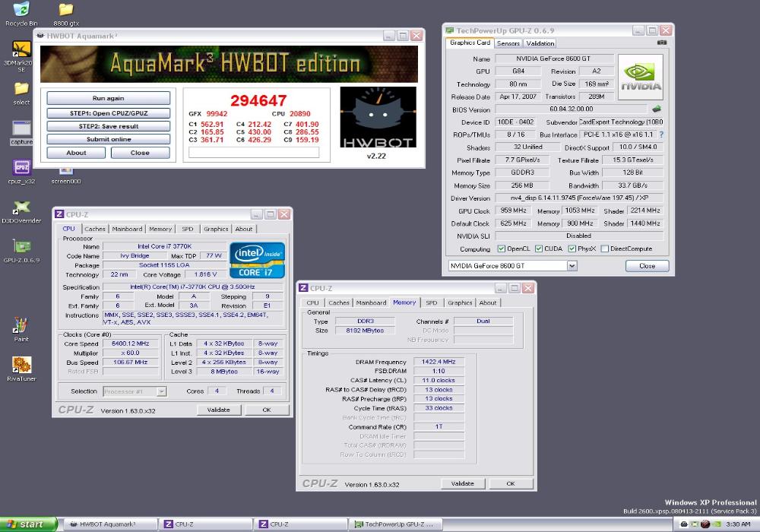The height and width of the screenshot is (532, 760).
Task: Click the leftmost system tray icon
Action: pos(684,524)
